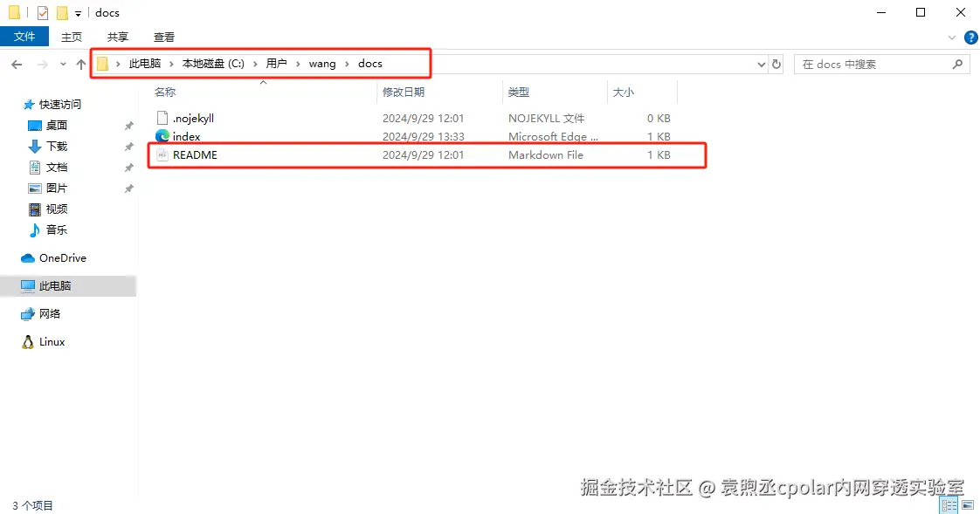Expand chevron after 此电脑 in address bar

coord(171,64)
